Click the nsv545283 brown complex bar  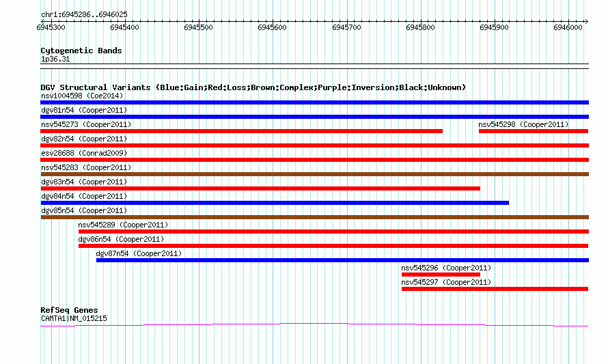tap(314, 174)
